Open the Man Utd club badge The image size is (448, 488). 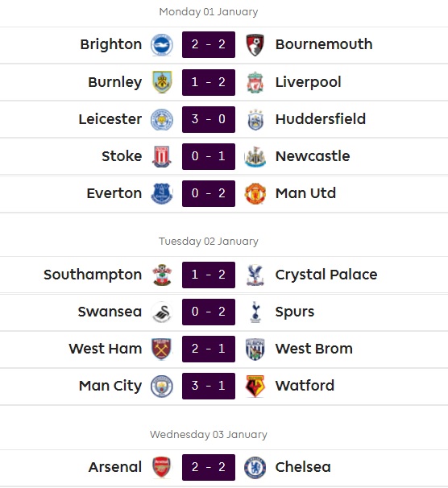(x=255, y=193)
